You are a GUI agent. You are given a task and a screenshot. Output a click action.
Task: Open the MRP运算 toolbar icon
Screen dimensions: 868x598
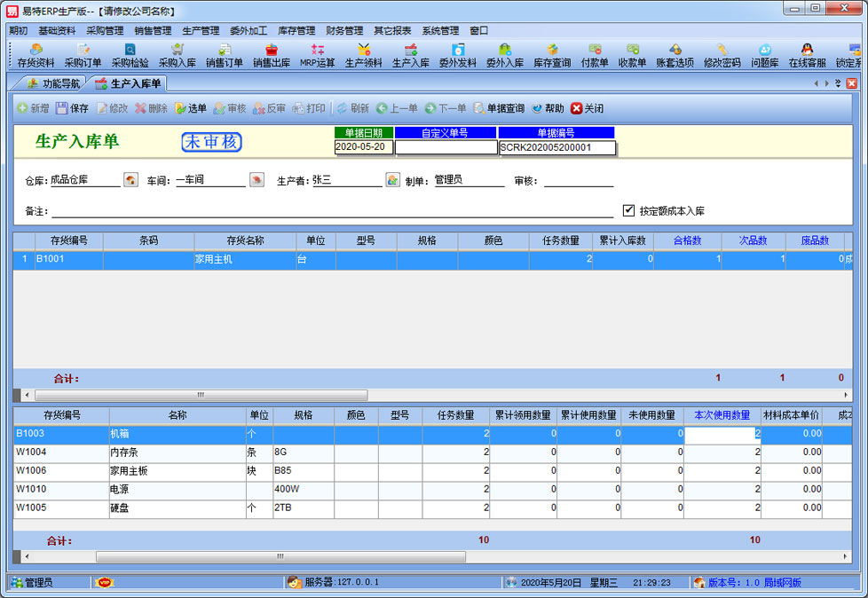click(317, 55)
